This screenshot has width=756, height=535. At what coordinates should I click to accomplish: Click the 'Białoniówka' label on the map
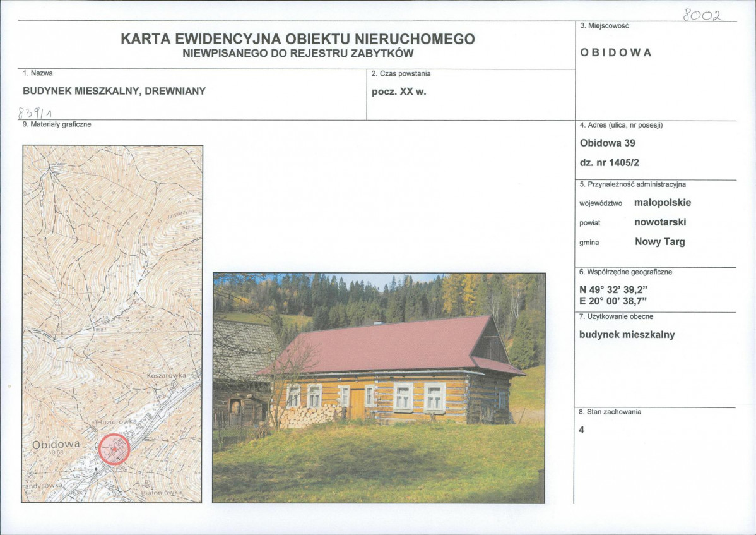coord(162,493)
